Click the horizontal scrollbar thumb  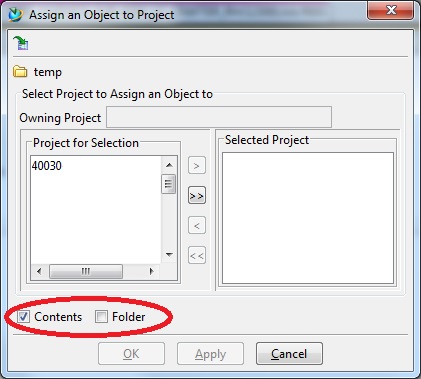tap(86, 271)
